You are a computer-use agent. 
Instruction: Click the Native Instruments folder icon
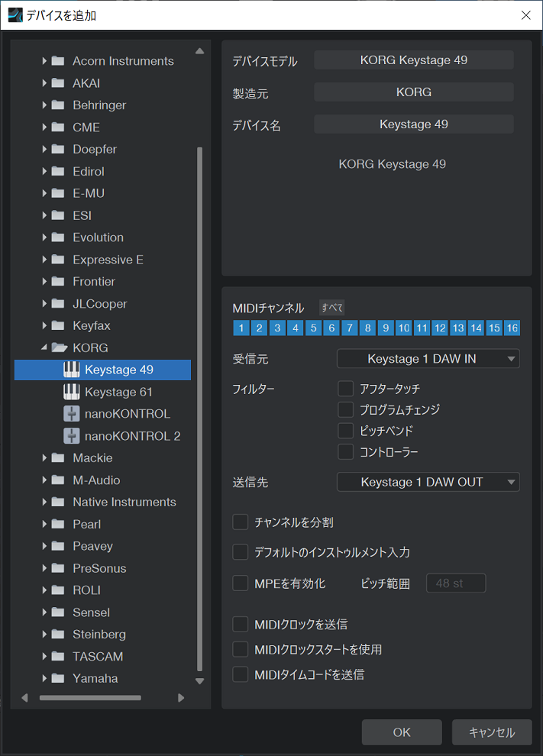pos(58,502)
